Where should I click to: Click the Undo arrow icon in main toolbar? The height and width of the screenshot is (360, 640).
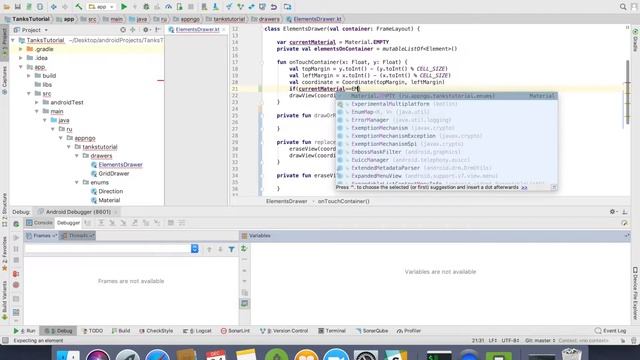point(274,7)
